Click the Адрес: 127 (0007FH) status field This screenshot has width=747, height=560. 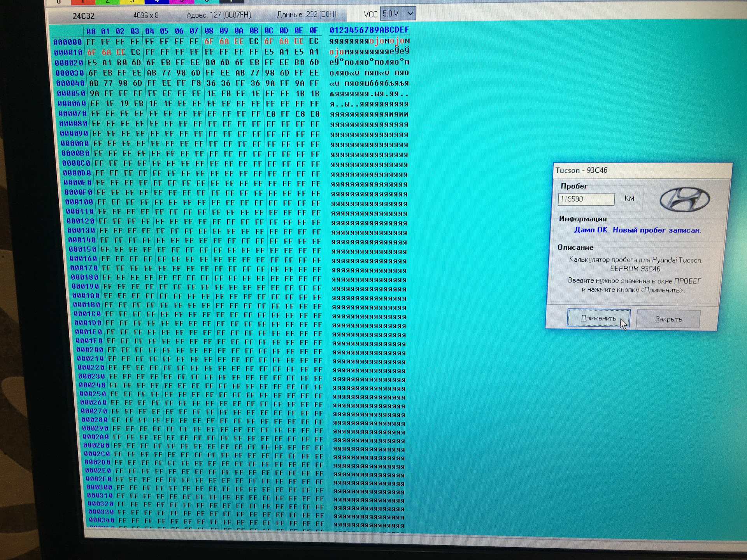pos(219,15)
